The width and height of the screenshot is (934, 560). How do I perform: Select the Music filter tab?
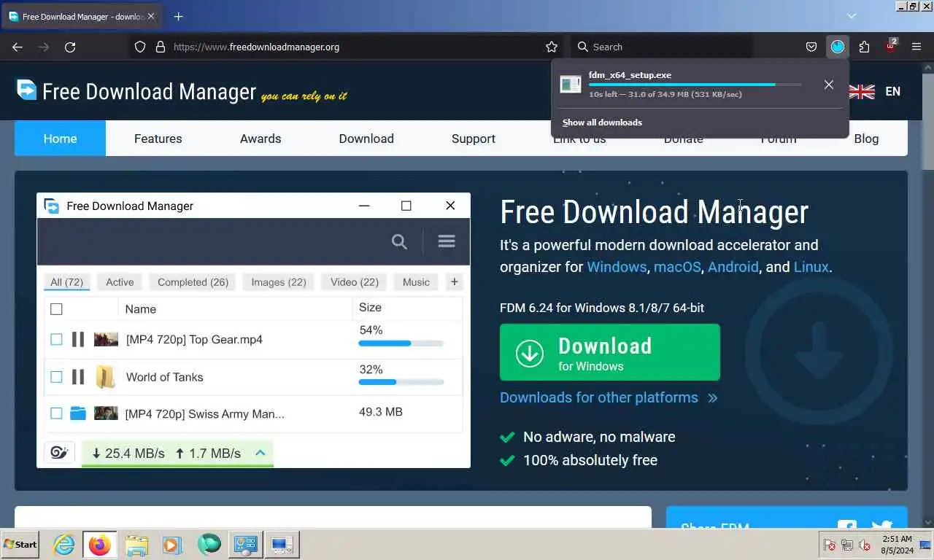pos(416,282)
